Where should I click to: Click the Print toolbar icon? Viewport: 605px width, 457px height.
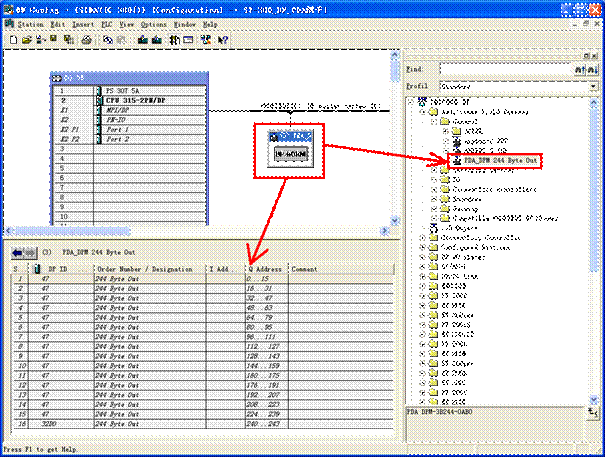88,39
